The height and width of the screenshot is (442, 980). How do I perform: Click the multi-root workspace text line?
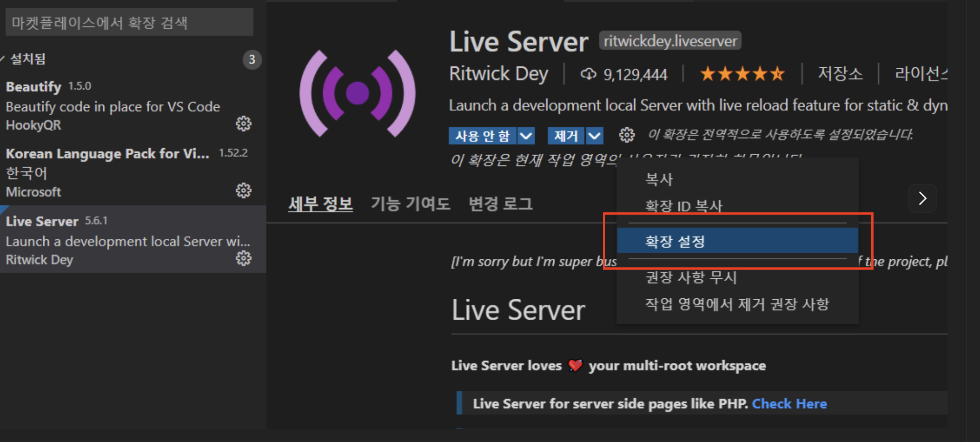coord(608,366)
